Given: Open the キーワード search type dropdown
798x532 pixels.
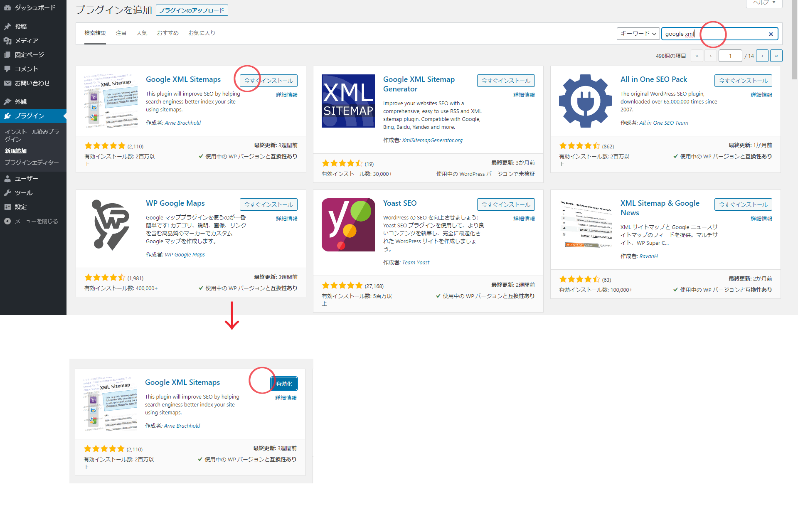Looking at the screenshot, I should pyautogui.click(x=638, y=34).
